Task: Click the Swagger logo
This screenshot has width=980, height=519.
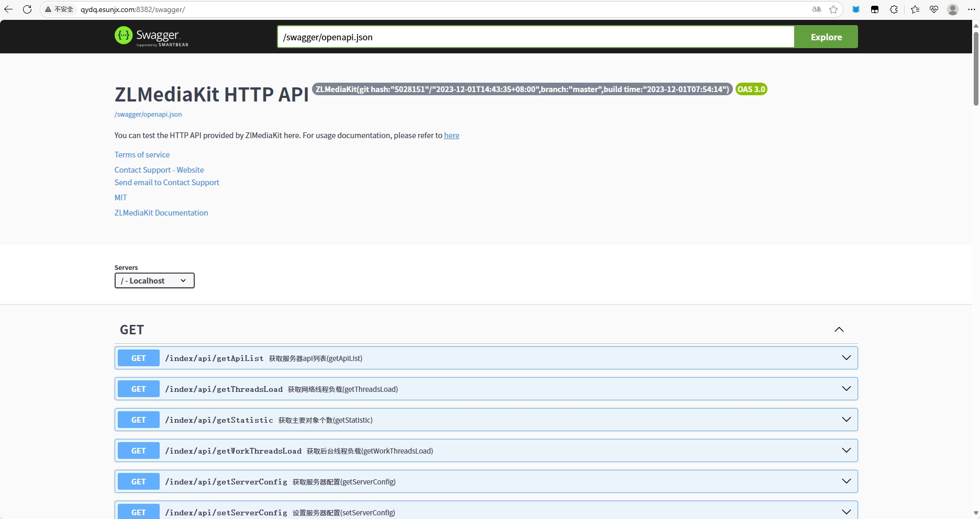Action: tap(151, 36)
